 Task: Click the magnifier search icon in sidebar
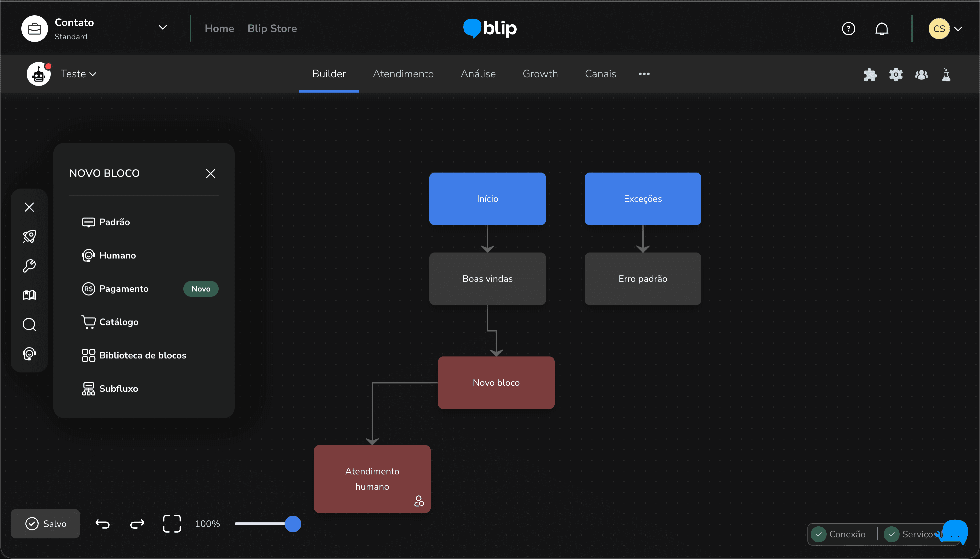tap(29, 324)
